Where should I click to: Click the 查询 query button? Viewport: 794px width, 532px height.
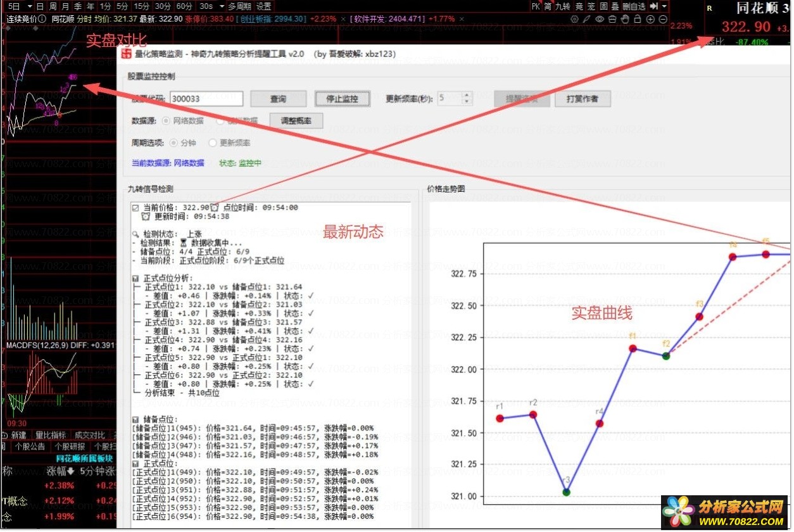[278, 99]
